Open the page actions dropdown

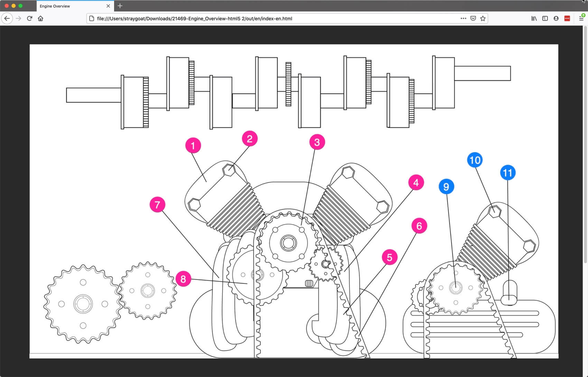[463, 18]
